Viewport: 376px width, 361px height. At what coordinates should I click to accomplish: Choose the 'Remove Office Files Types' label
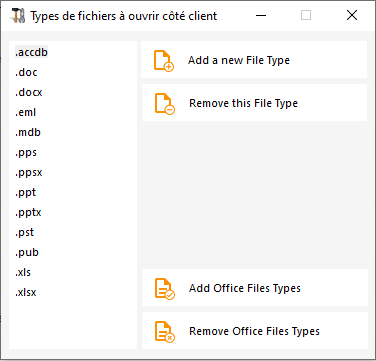point(254,331)
